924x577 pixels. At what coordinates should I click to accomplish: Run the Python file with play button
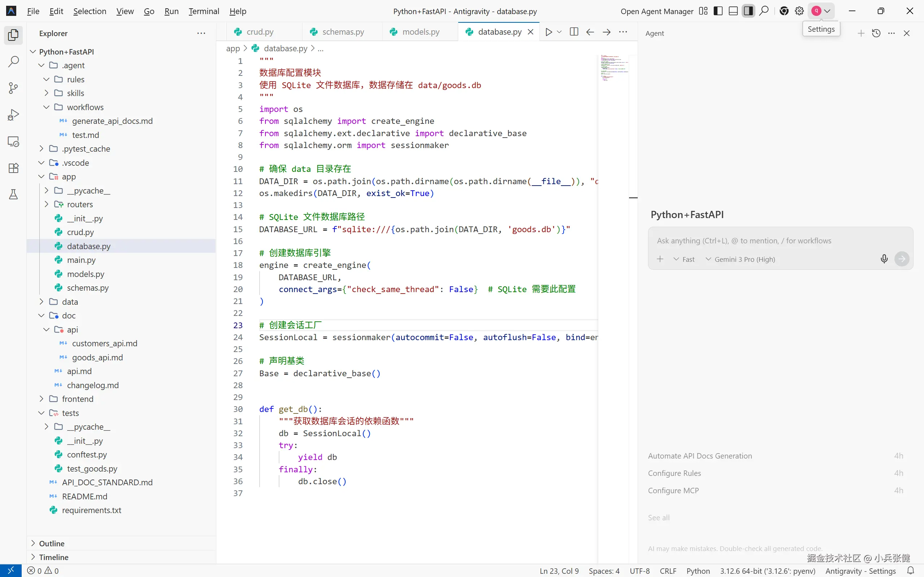click(548, 32)
